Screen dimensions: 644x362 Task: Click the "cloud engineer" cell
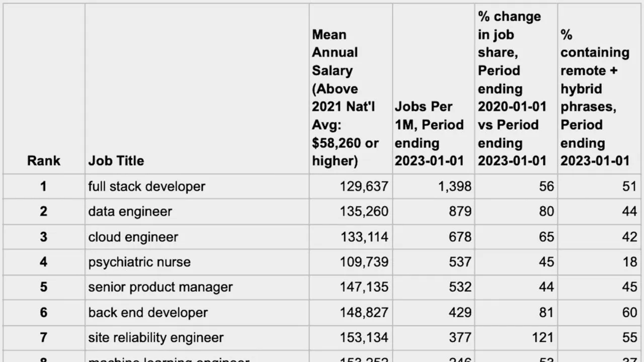[x=133, y=237]
